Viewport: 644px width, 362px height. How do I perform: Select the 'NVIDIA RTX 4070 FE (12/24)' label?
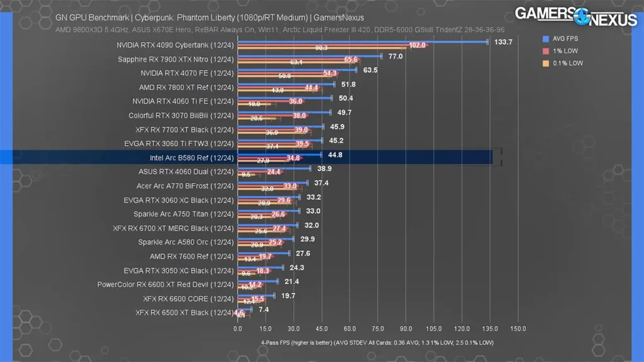[x=187, y=73]
